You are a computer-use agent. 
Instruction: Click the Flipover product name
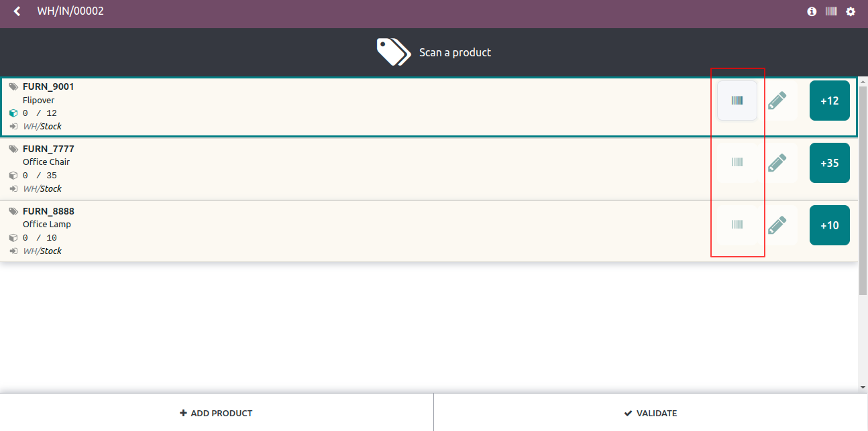pos(39,100)
